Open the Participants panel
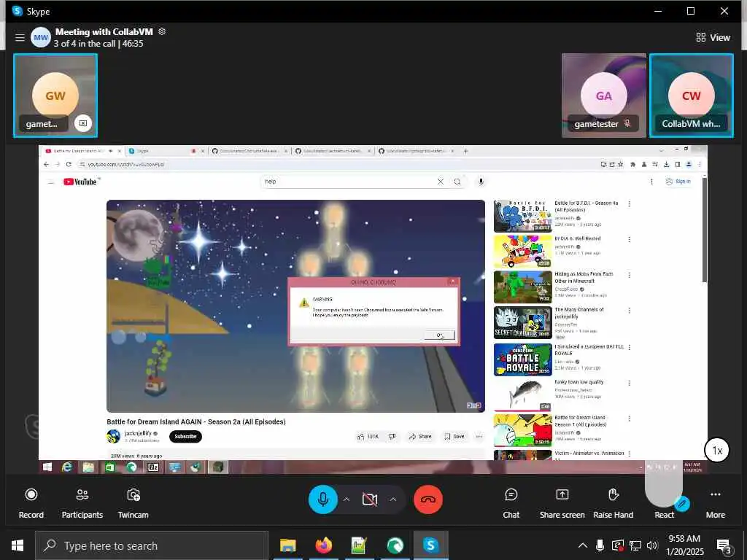The width and height of the screenshot is (747, 560). point(82,503)
